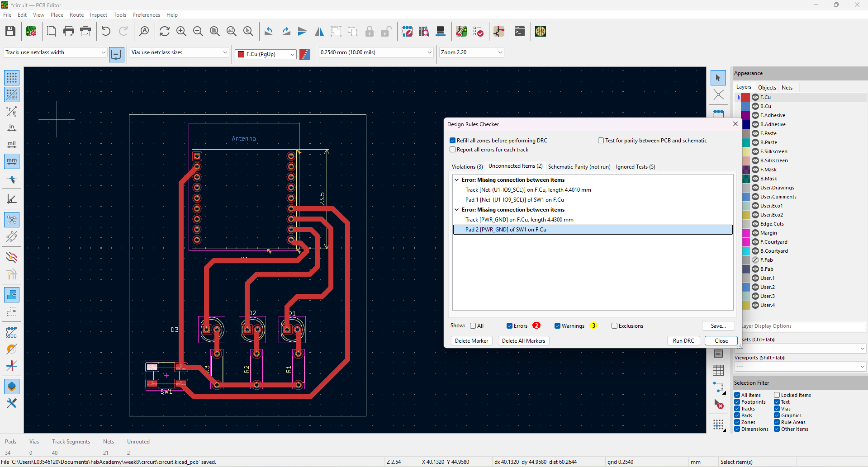Viewport: 868px width, 467px height.
Task: Uncheck Refill all zones before performing DRC
Action: click(453, 141)
